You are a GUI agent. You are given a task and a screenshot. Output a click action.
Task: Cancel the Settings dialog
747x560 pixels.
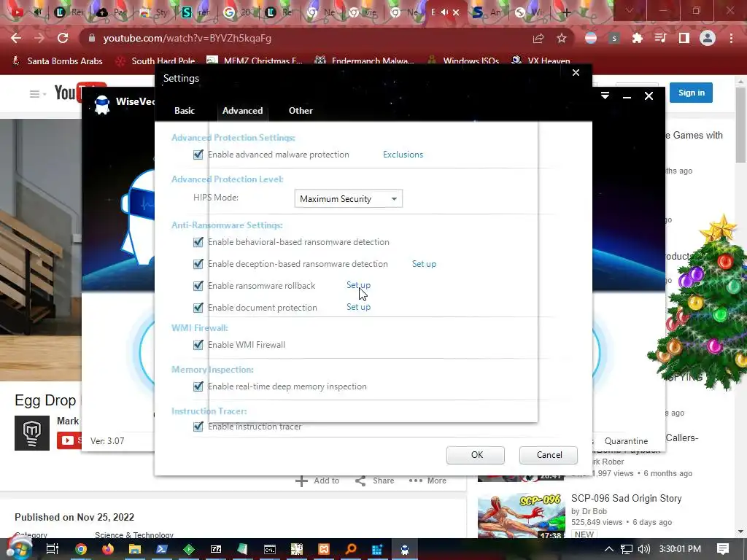[549, 455]
